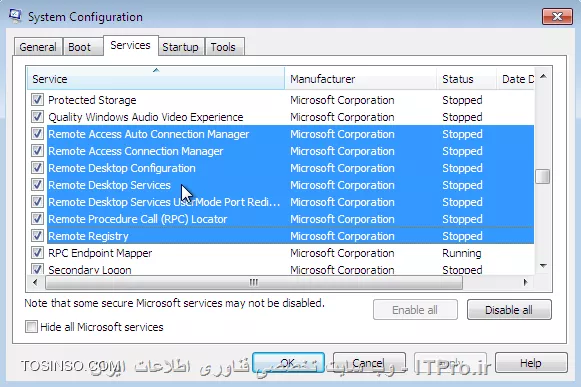Uncheck the RPC Endpoint Mapper service
Screen dimensions: 581x387
pos(37,253)
